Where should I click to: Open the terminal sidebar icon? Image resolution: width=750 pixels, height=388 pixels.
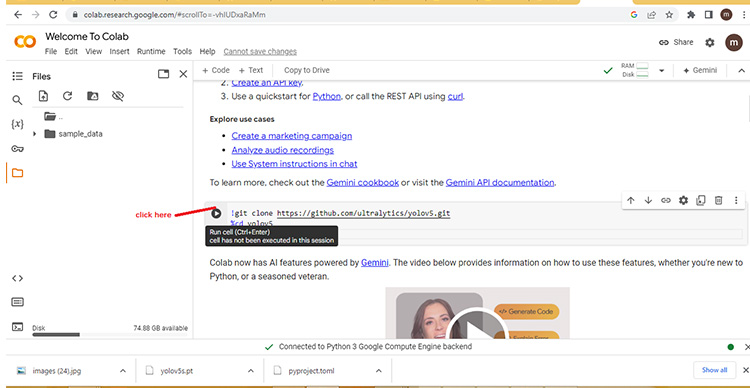click(17, 327)
